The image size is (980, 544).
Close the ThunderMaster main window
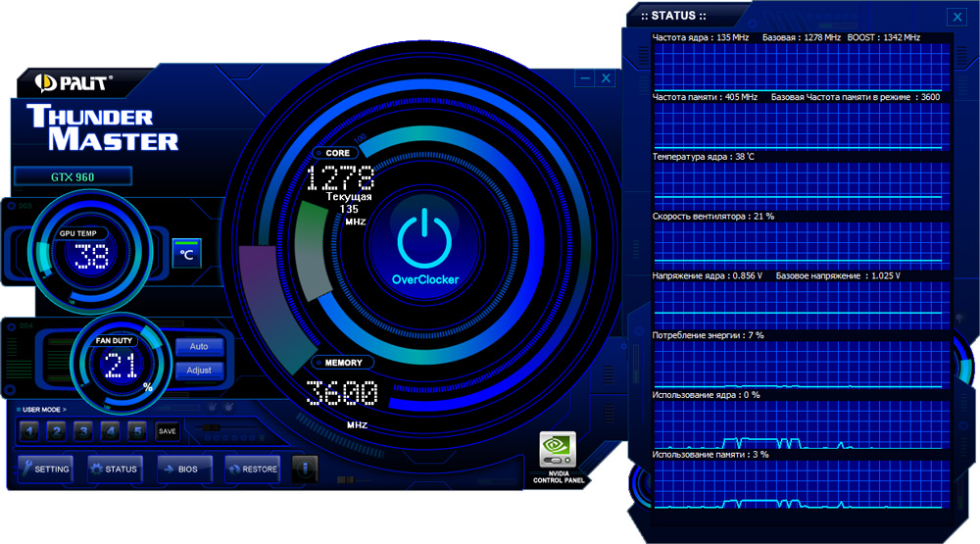click(x=606, y=78)
